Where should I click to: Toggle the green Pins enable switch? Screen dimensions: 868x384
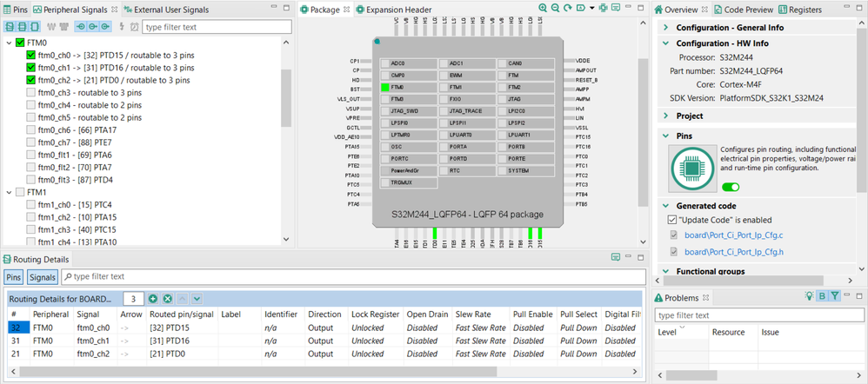pos(731,187)
